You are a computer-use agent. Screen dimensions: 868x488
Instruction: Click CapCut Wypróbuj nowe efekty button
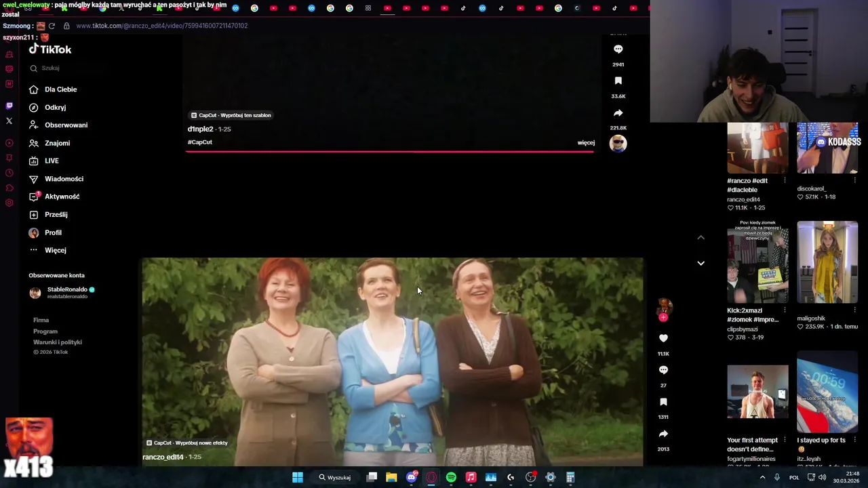click(x=187, y=443)
